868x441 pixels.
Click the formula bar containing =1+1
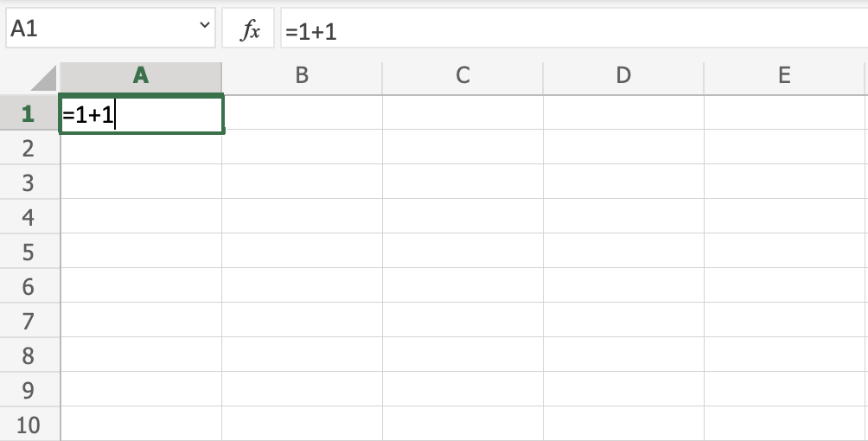point(571,31)
